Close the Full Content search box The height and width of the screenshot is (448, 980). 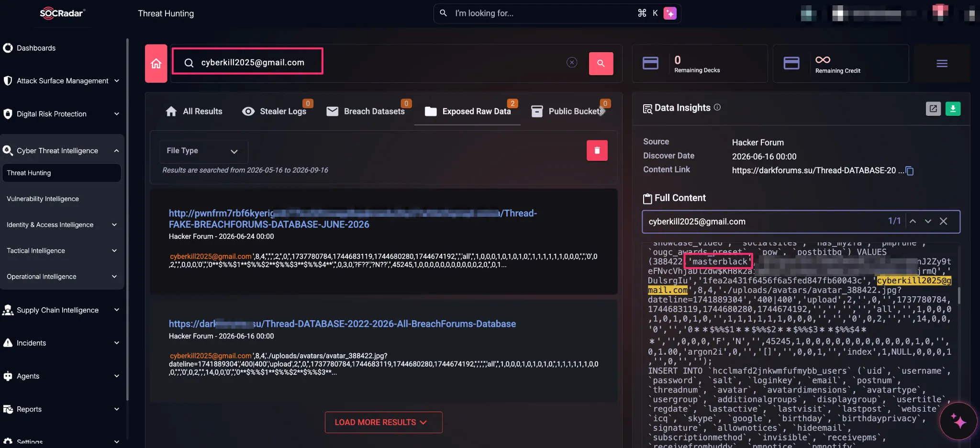pyautogui.click(x=943, y=221)
